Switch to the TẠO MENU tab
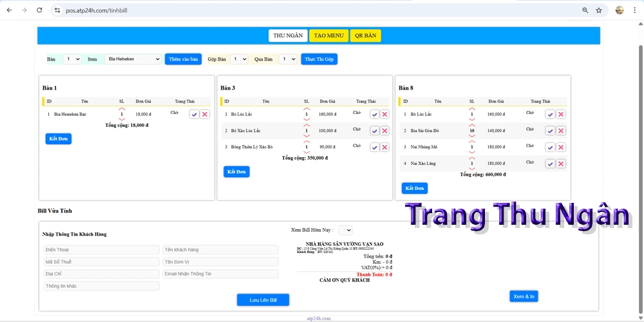The width and height of the screenshot is (644, 322). click(x=328, y=35)
